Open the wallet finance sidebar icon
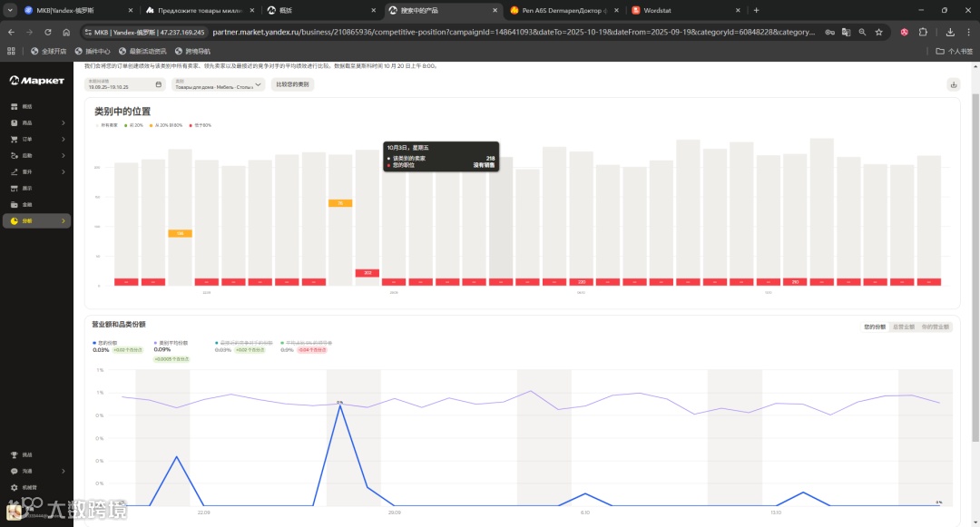Screen dimensions: 980x527 (15, 204)
